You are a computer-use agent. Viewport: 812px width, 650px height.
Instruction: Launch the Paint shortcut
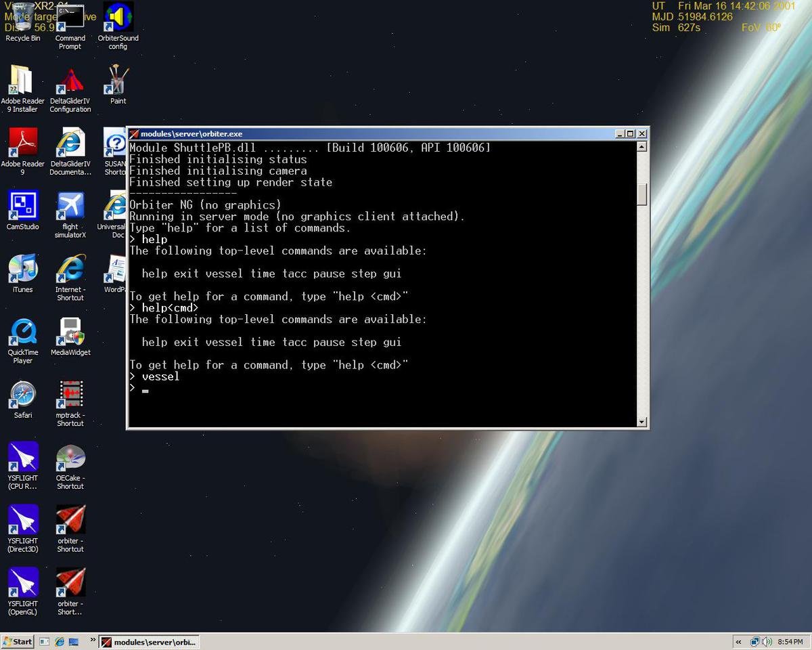click(x=118, y=85)
